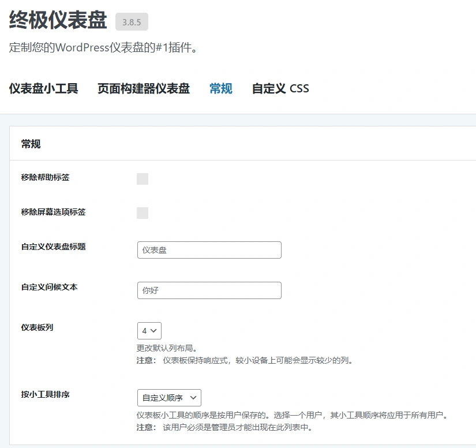Click the 自定义顺序 dropdown arrow
Viewport: 476px width, 448px height.
(x=192, y=397)
